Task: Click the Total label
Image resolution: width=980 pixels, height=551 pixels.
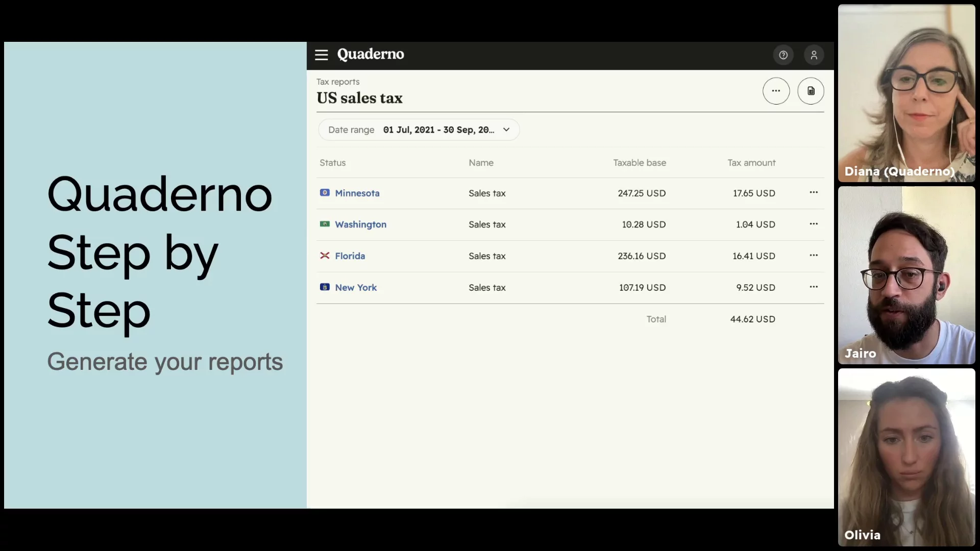Action: 656,319
